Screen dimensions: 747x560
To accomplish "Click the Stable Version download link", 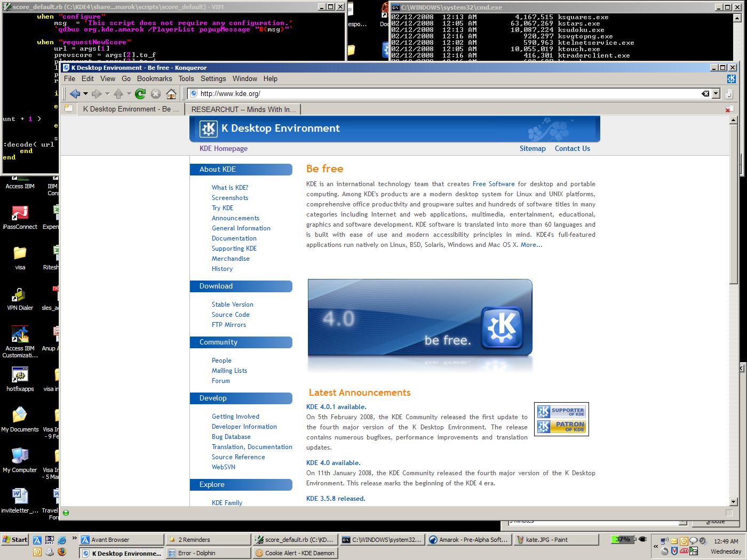I will click(233, 305).
